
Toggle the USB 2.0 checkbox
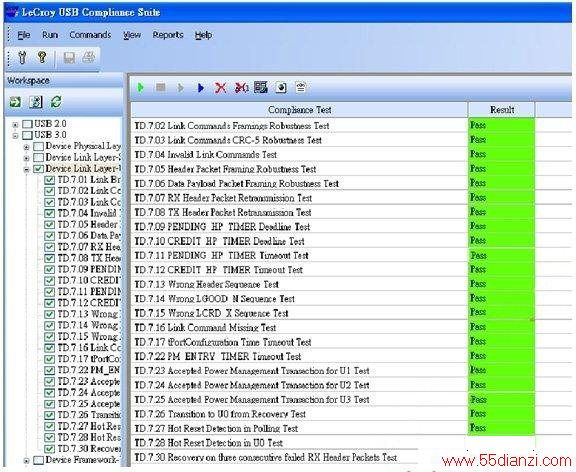27,124
